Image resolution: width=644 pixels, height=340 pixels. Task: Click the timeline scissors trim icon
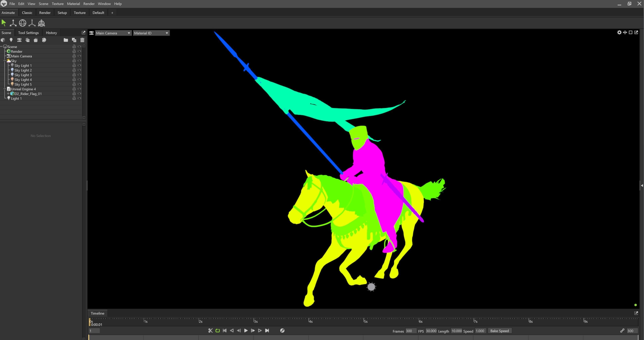point(210,331)
